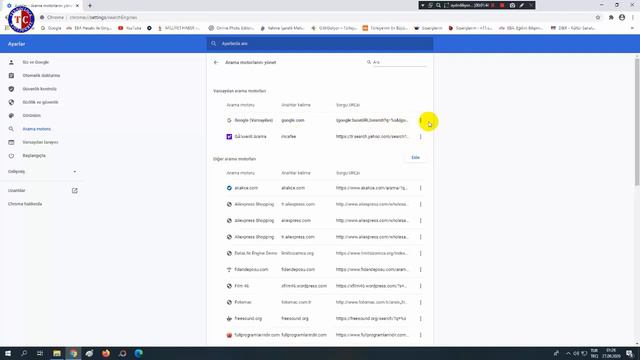This screenshot has width=640, height=360.
Task: Open Firefox from the taskbar
Action: (x=106, y=353)
